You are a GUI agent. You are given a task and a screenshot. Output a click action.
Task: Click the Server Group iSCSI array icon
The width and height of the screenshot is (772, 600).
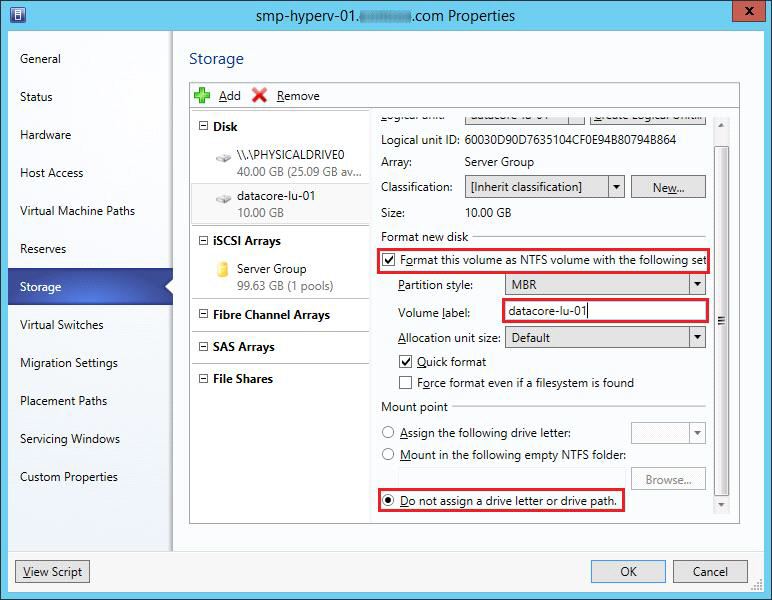(x=223, y=270)
